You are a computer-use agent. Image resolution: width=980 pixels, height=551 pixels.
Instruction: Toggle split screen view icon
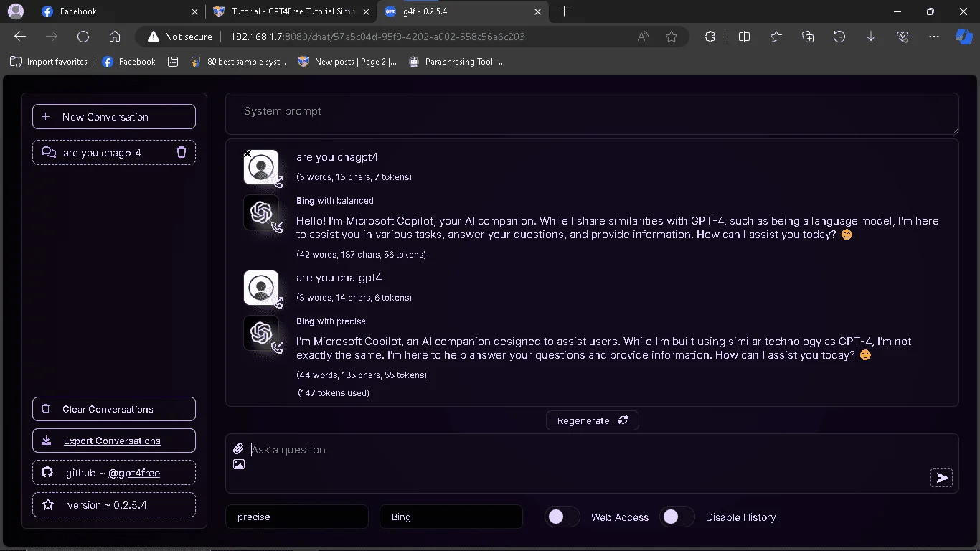(745, 37)
